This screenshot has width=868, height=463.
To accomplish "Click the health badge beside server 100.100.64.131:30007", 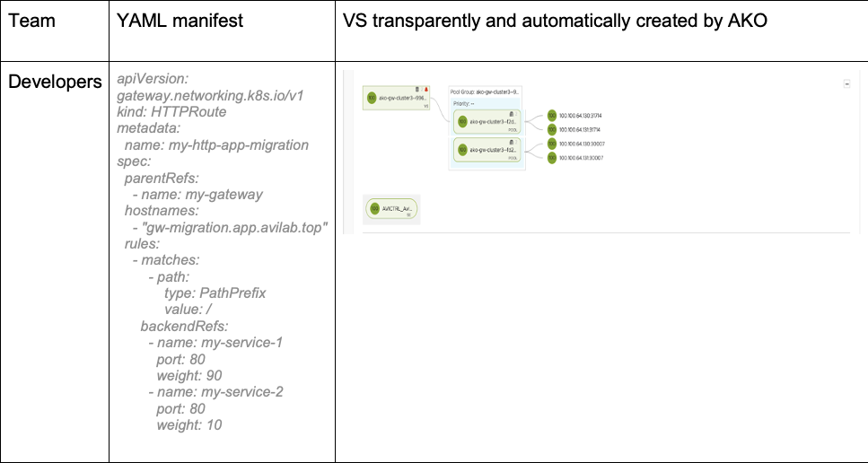I will coord(551,158).
